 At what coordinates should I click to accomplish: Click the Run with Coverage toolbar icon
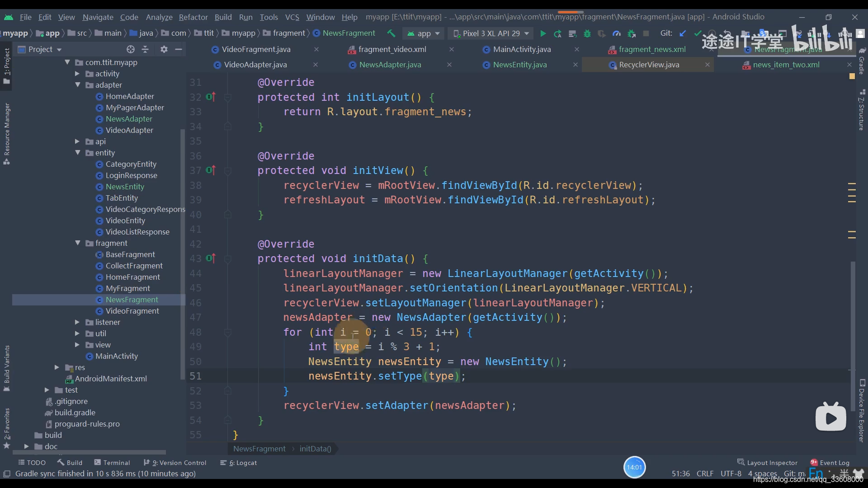(602, 33)
